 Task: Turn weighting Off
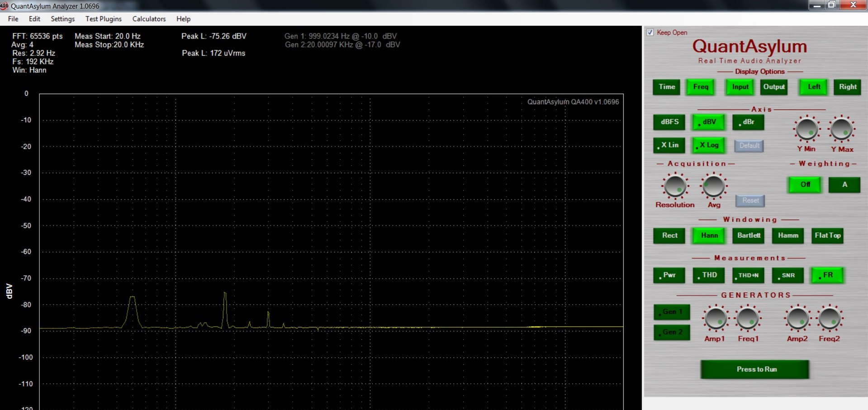(x=805, y=184)
